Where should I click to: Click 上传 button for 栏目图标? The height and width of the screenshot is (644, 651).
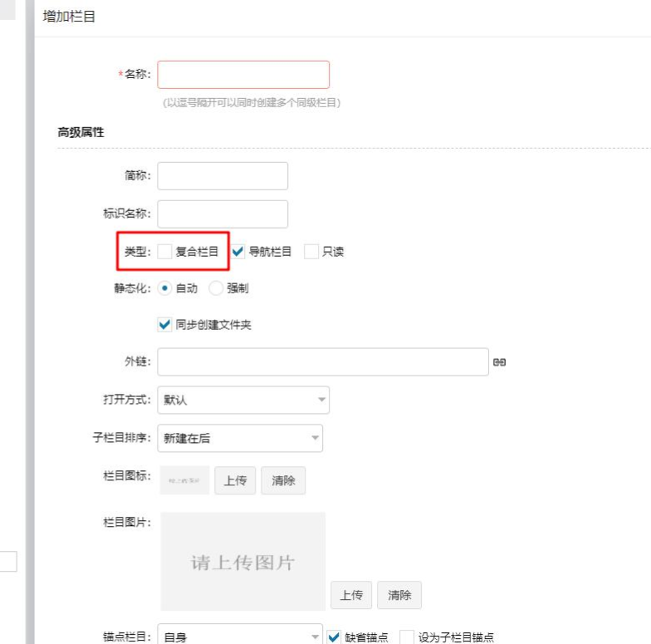coord(235,480)
